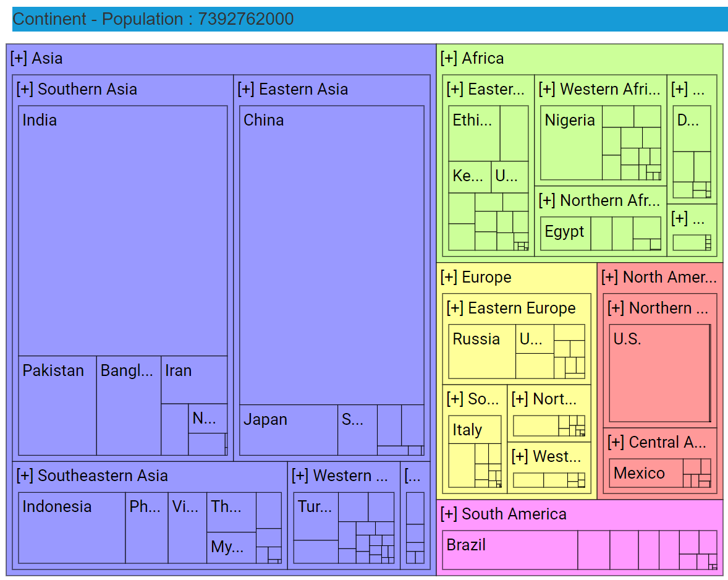Click the tile labeled S... beside Japan
Image resolution: width=728 pixels, height=580 pixels.
(x=357, y=430)
